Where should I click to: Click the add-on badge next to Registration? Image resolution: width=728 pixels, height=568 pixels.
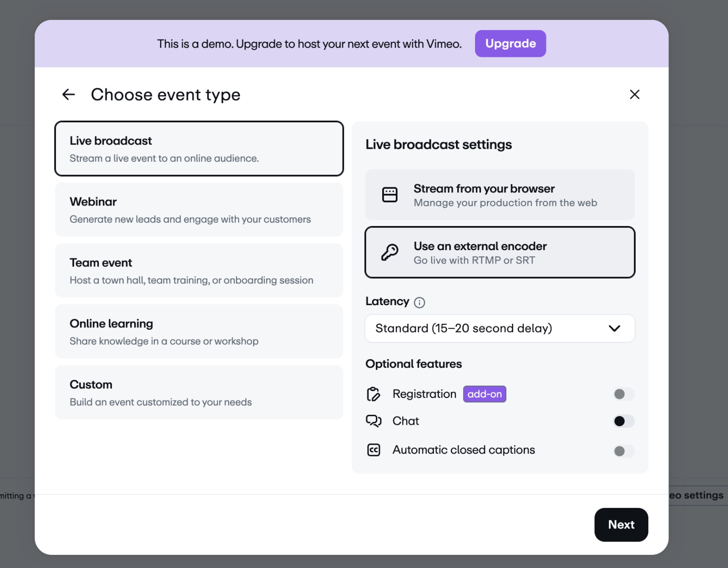[x=485, y=394]
